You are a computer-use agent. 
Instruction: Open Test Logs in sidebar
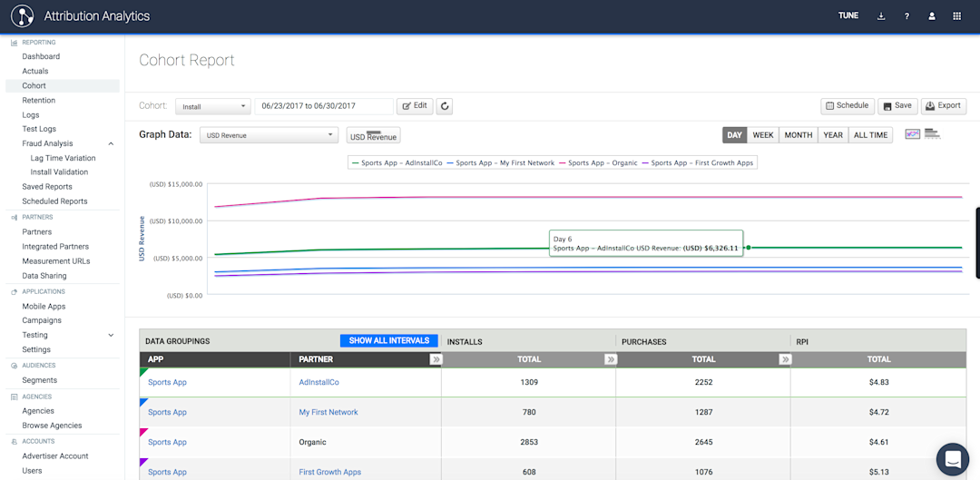(x=39, y=129)
